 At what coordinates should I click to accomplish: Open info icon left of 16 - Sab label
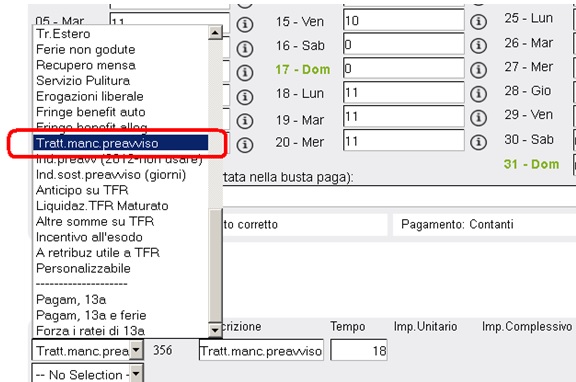245,48
